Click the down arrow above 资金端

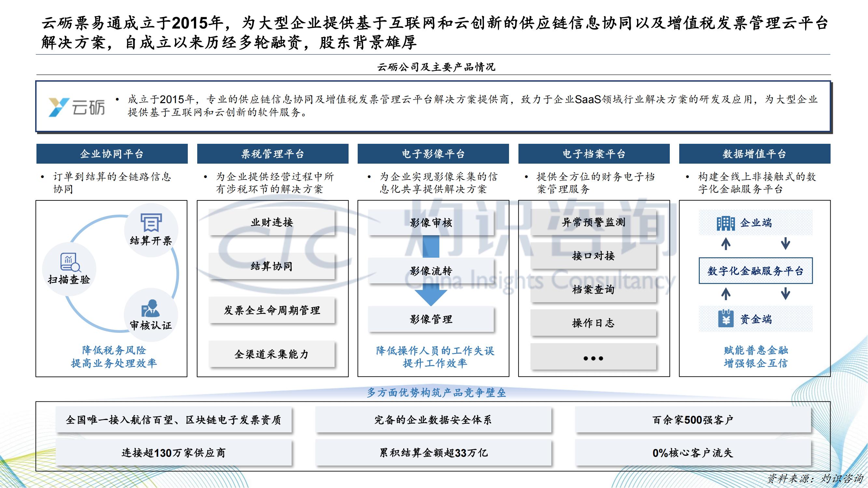tap(785, 294)
